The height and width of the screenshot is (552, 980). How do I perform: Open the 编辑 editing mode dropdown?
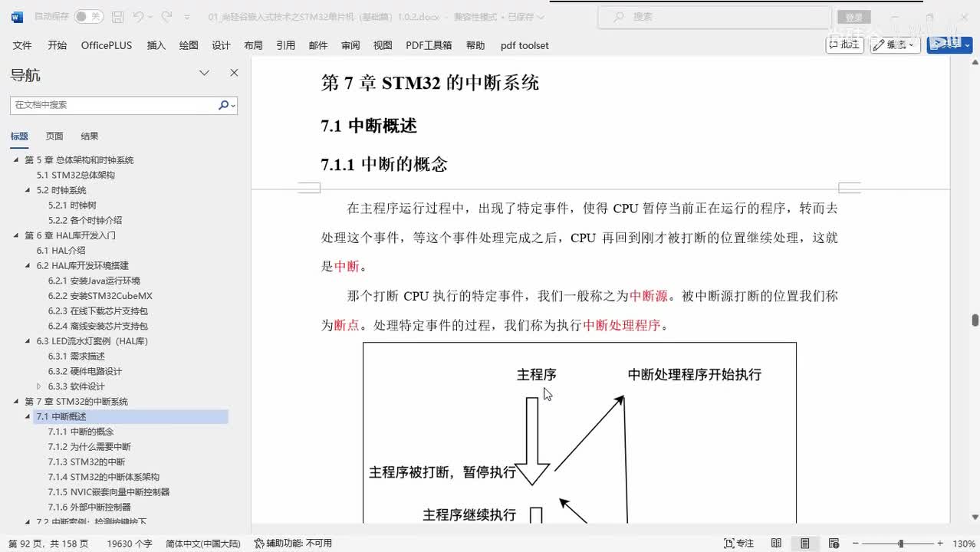[x=896, y=44]
